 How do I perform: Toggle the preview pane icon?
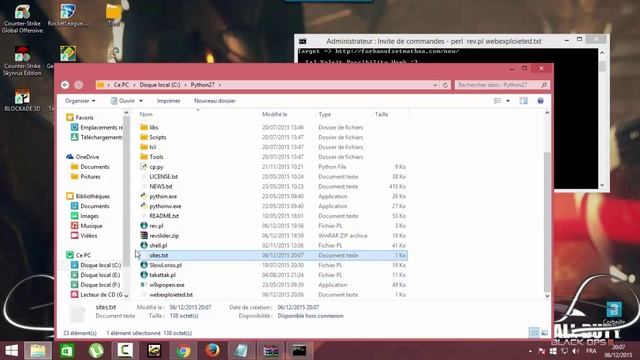coord(523,100)
